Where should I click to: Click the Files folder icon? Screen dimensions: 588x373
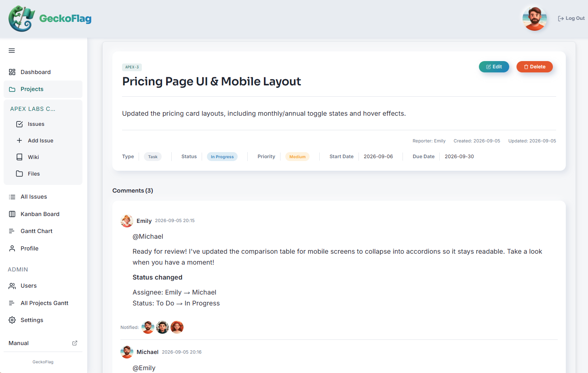tap(19, 174)
